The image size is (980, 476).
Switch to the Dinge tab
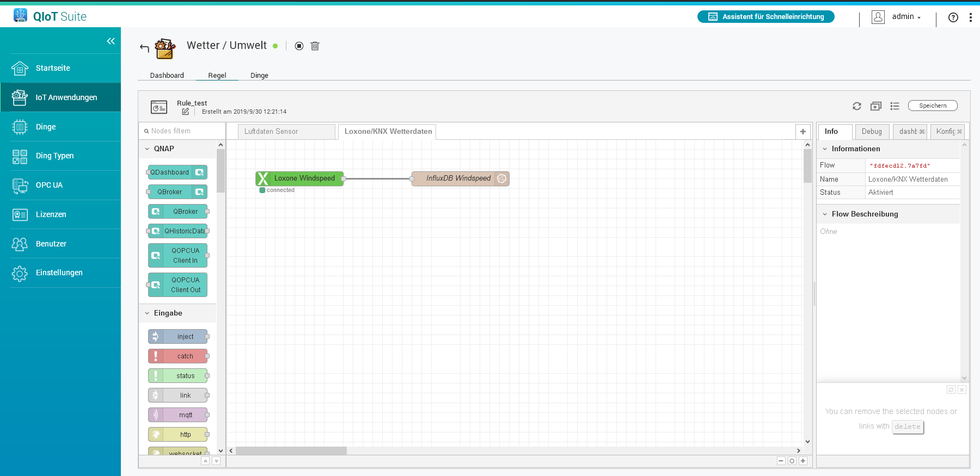(259, 75)
